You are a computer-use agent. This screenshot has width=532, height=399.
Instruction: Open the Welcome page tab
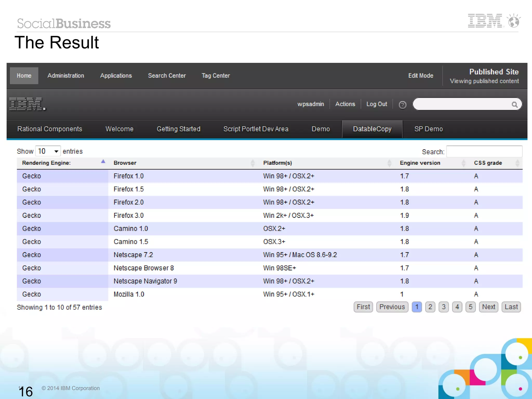click(x=119, y=129)
